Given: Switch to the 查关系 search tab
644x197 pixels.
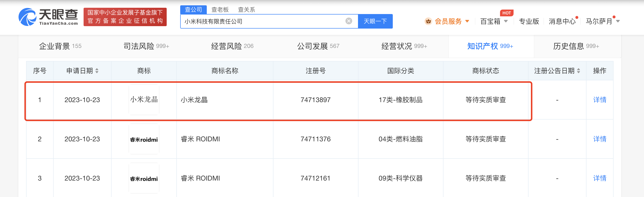Looking at the screenshot, I should (246, 9).
